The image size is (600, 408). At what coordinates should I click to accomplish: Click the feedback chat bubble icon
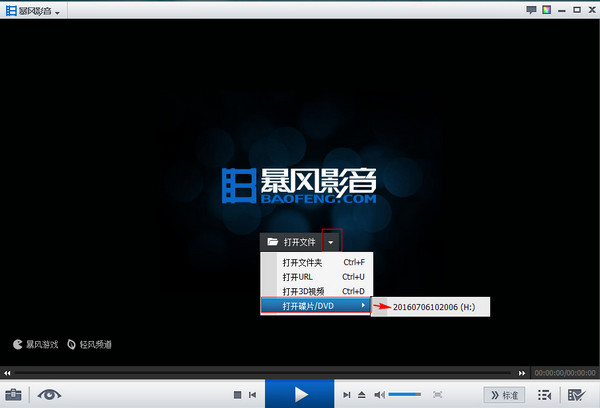point(531,10)
